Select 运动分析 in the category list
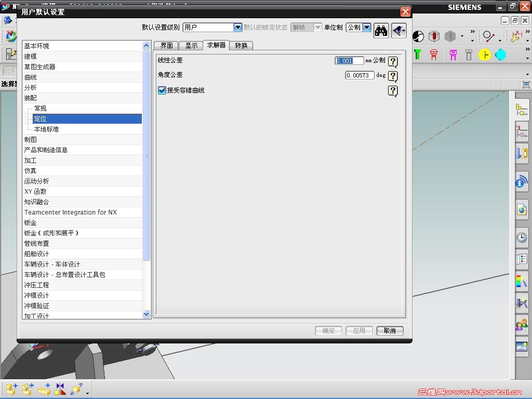 coord(83,181)
